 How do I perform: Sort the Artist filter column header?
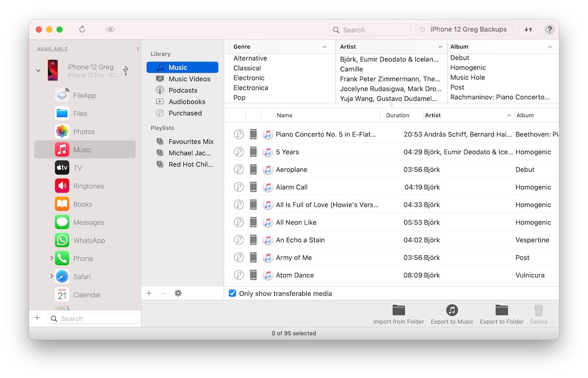tap(391, 47)
